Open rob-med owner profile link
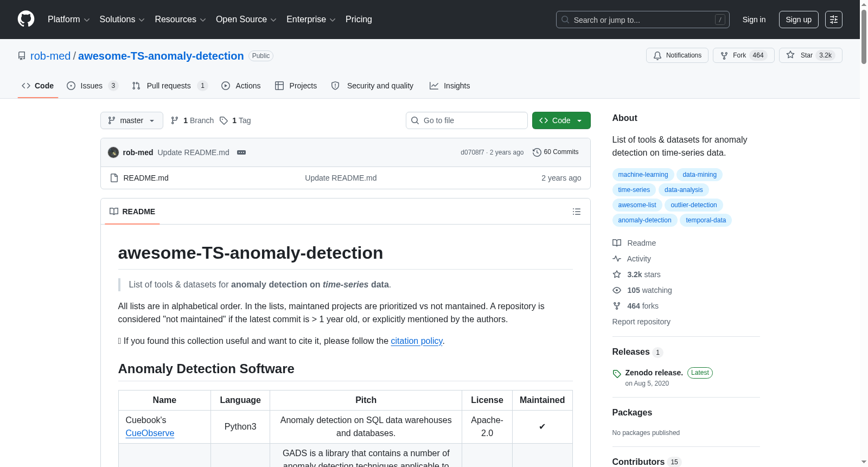The width and height of the screenshot is (868, 467). pyautogui.click(x=50, y=56)
